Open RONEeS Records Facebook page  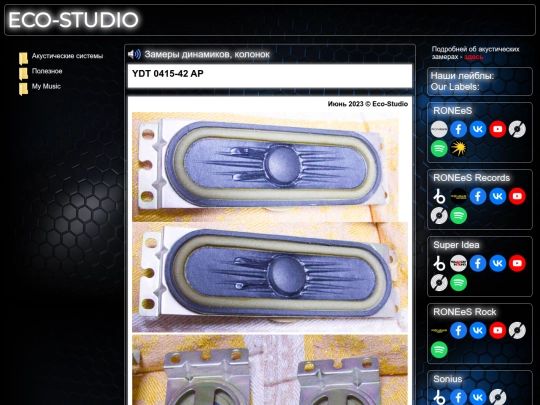point(478,196)
